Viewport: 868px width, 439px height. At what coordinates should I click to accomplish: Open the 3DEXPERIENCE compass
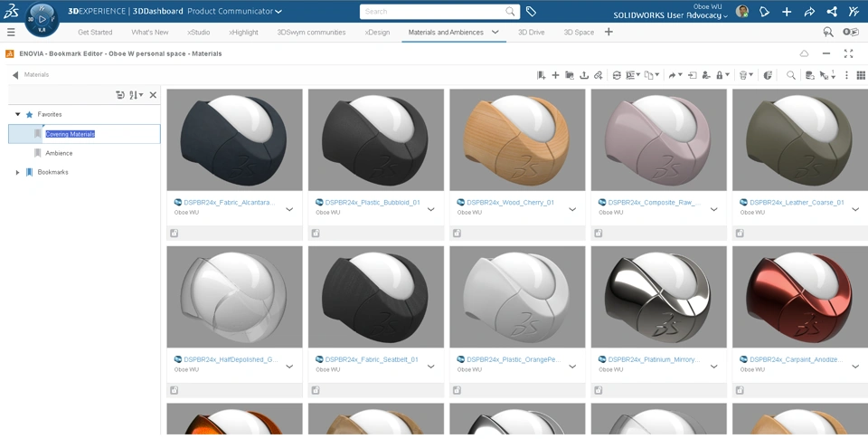[x=42, y=19]
